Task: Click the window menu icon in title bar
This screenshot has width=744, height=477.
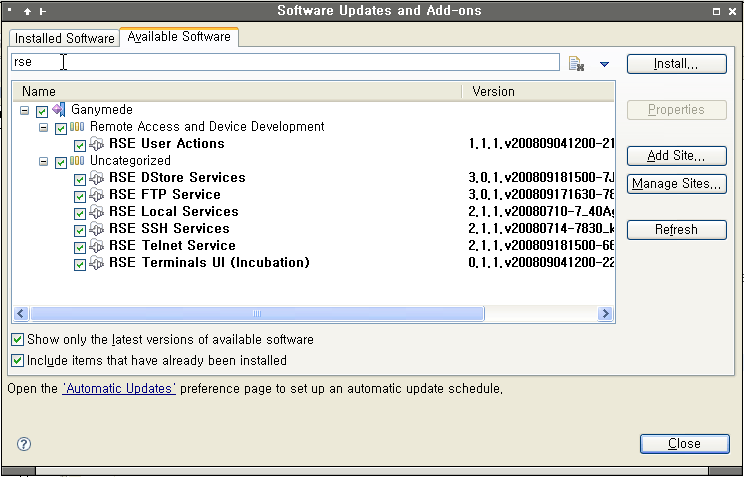Action: coord(10,10)
